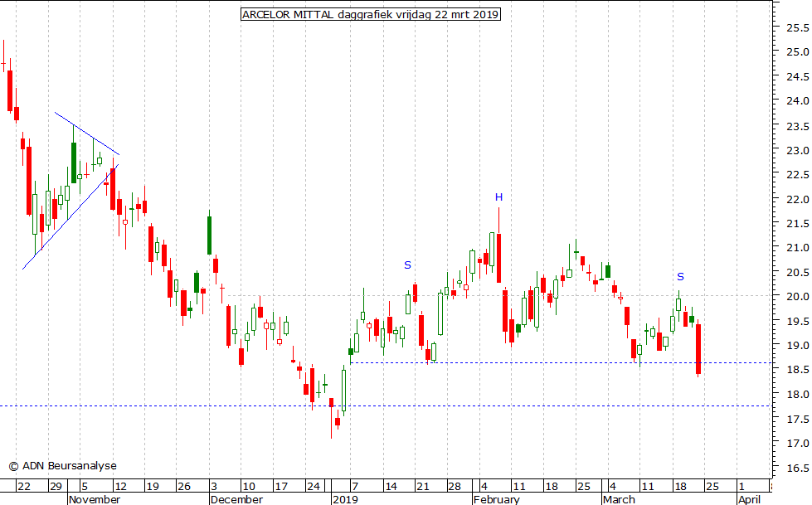Select the 20.0 price level label
This screenshot has height=505, width=812.
click(798, 297)
